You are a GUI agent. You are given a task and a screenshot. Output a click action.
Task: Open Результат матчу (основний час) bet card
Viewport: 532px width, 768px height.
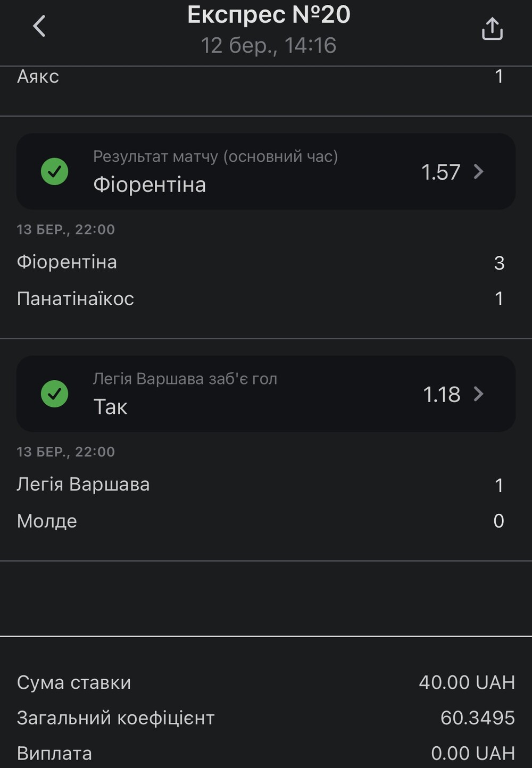(x=266, y=171)
